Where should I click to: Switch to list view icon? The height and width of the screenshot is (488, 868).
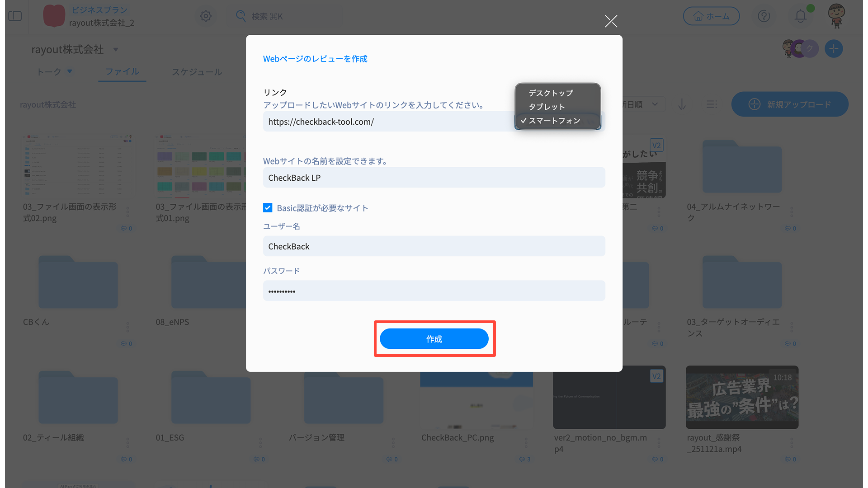712,105
